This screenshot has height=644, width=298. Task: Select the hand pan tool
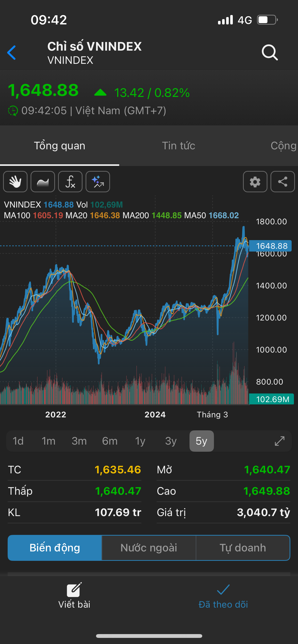coord(15,182)
